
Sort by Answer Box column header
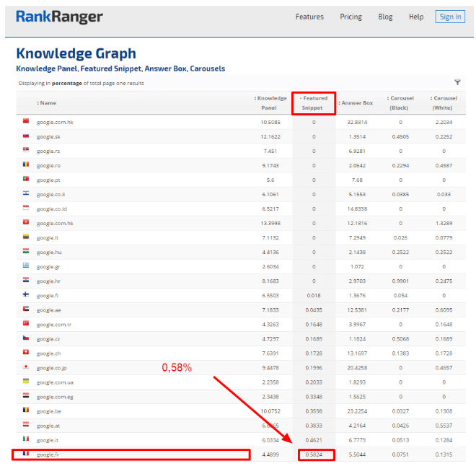point(356,103)
